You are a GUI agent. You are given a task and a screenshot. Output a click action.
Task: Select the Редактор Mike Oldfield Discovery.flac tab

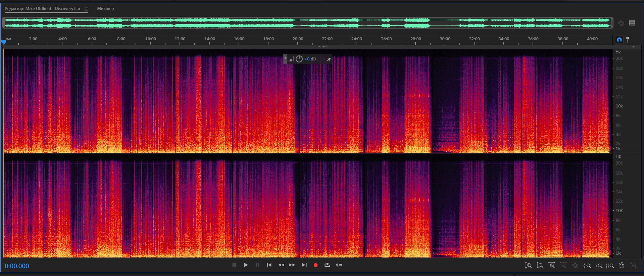[43, 9]
